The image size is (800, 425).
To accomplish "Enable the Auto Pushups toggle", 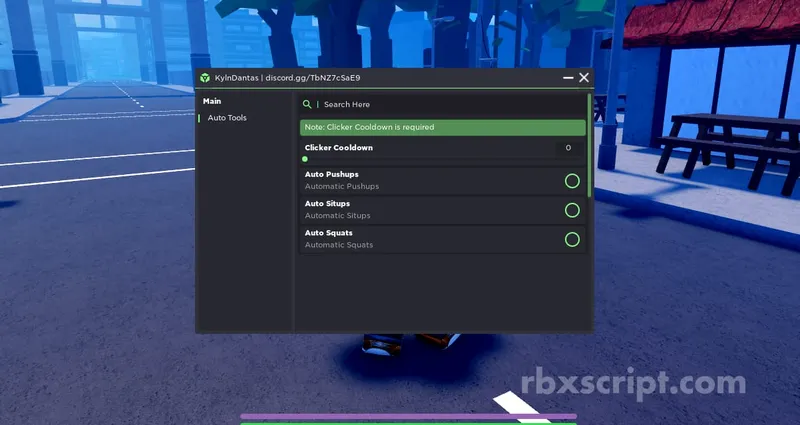I will [572, 181].
